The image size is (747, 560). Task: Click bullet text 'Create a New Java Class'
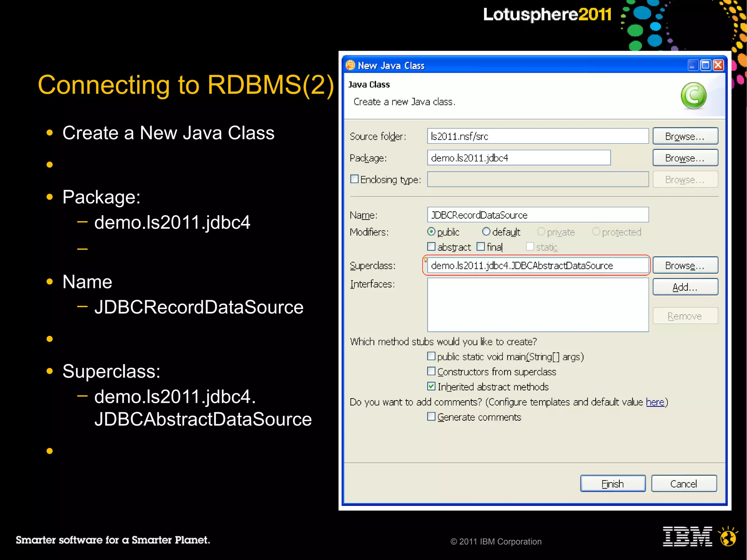169,133
